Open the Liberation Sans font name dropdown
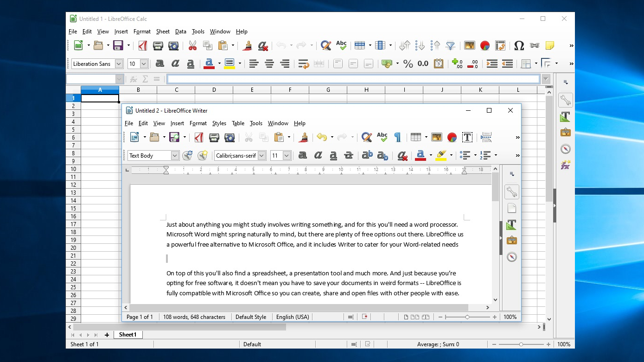Viewport: 644px width, 362px height. pyautogui.click(x=119, y=64)
